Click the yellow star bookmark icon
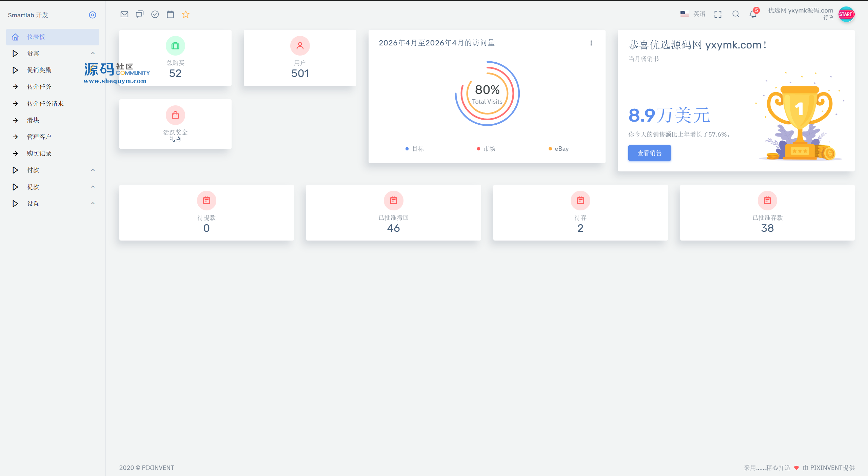 click(185, 14)
